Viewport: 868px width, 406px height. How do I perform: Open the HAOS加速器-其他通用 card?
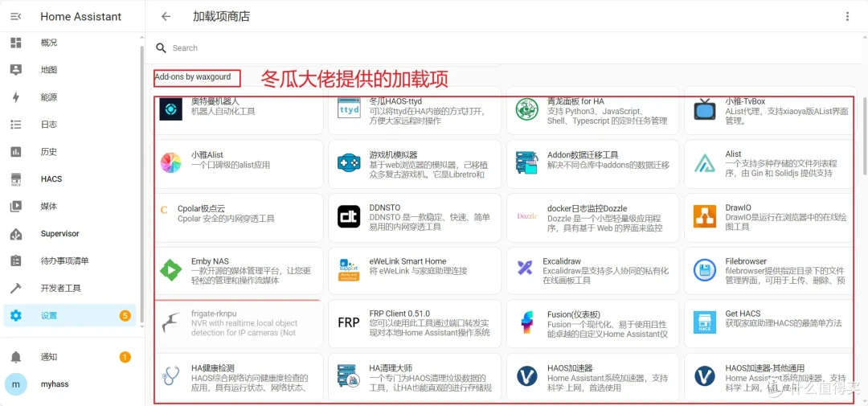coord(770,376)
